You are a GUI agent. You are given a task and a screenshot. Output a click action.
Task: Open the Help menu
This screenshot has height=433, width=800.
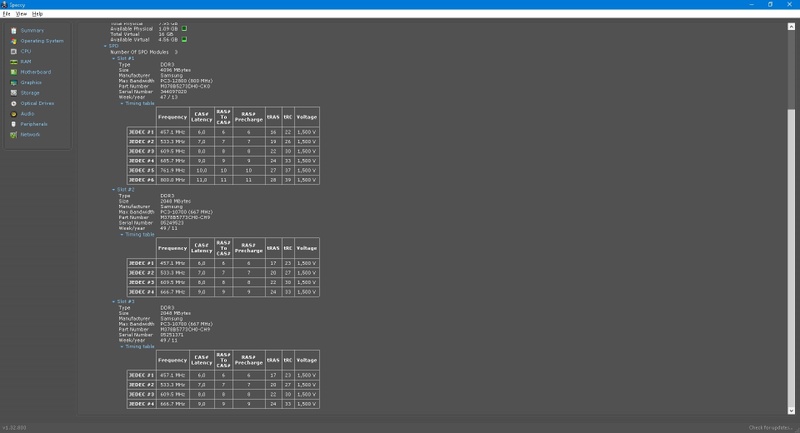pyautogui.click(x=37, y=14)
